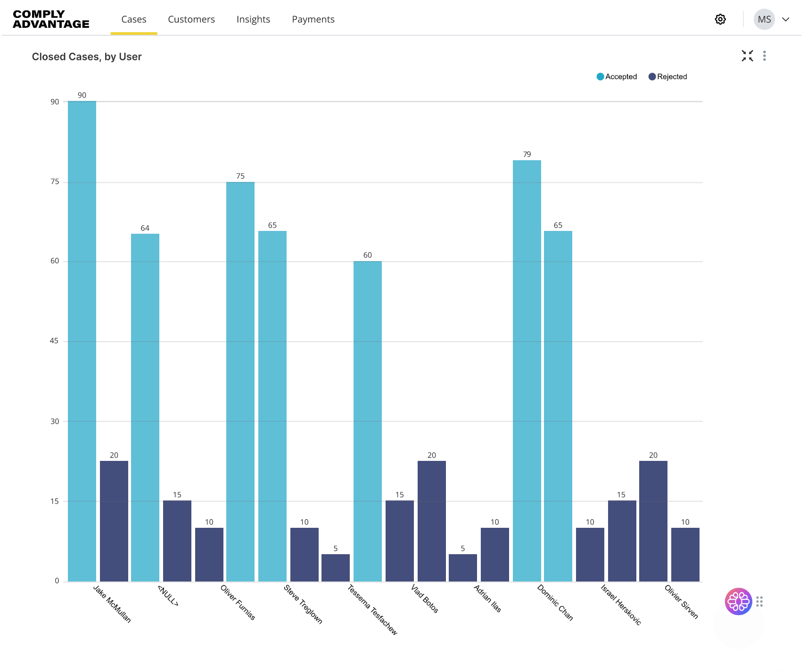
Task: Select the accepted bar labeled 75
Action: pyautogui.click(x=240, y=382)
